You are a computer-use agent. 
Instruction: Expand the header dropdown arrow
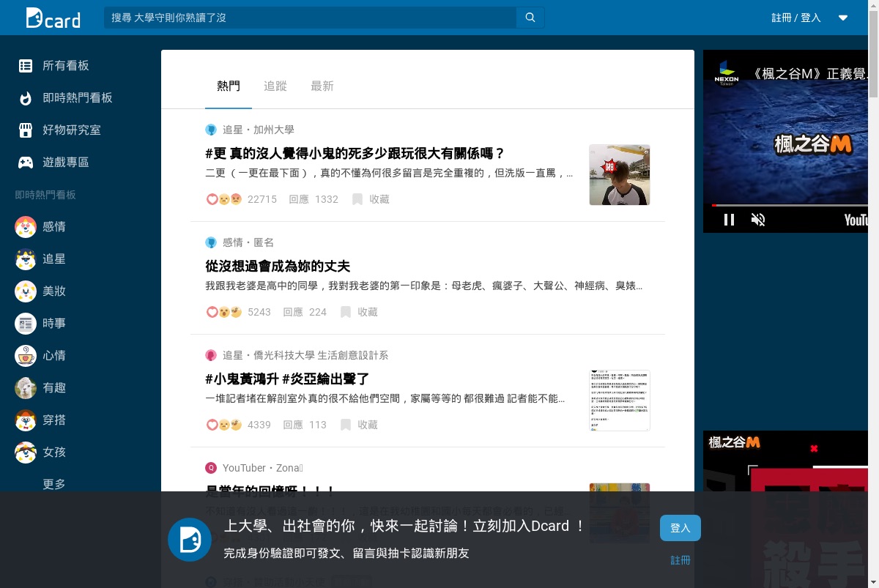click(843, 18)
